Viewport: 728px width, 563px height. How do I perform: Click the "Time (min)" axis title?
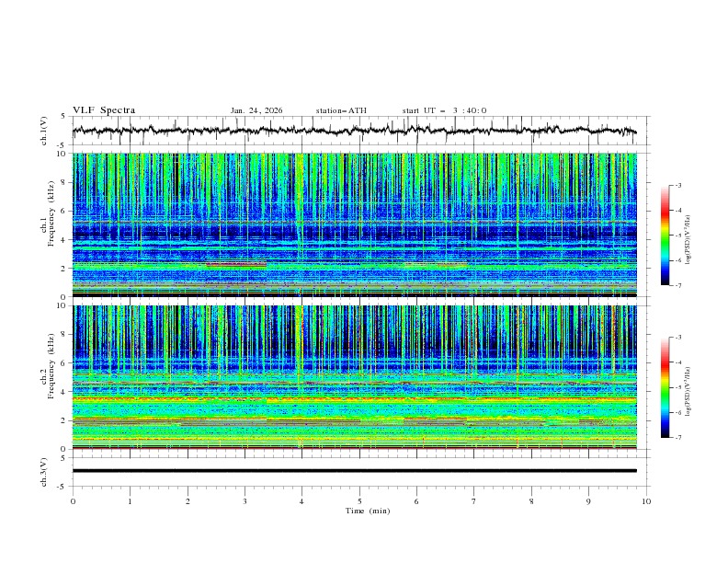tap(368, 511)
